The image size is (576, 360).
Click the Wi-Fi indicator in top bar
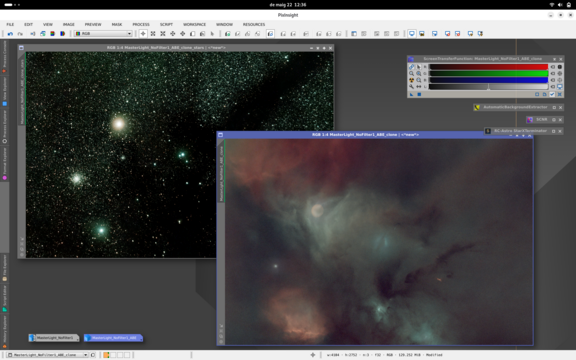pos(552,5)
